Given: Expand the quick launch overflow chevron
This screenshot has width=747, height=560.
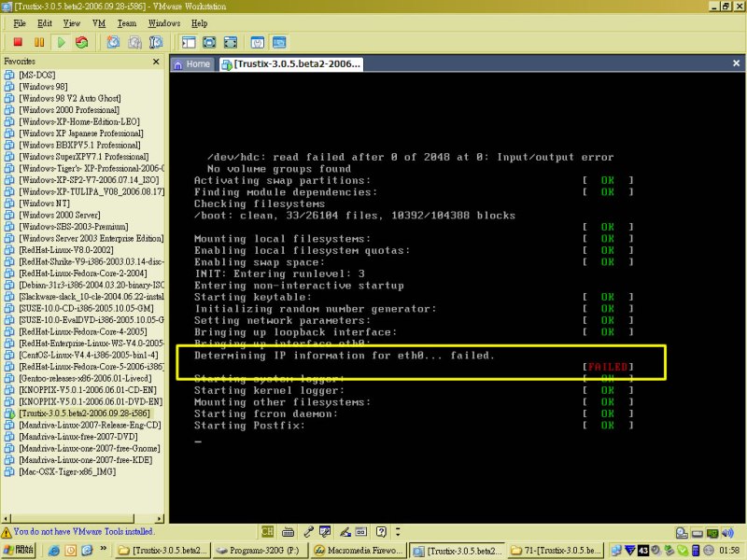Looking at the screenshot, I should coord(103,549).
